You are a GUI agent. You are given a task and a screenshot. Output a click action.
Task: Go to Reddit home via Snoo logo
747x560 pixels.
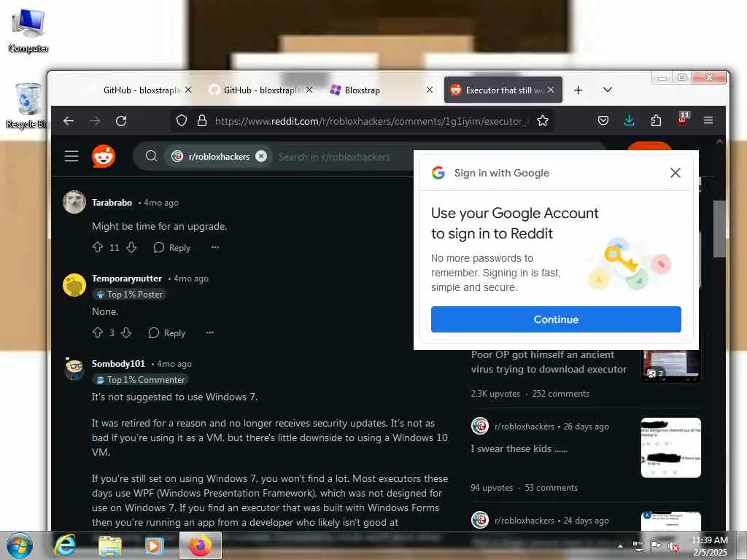104,156
